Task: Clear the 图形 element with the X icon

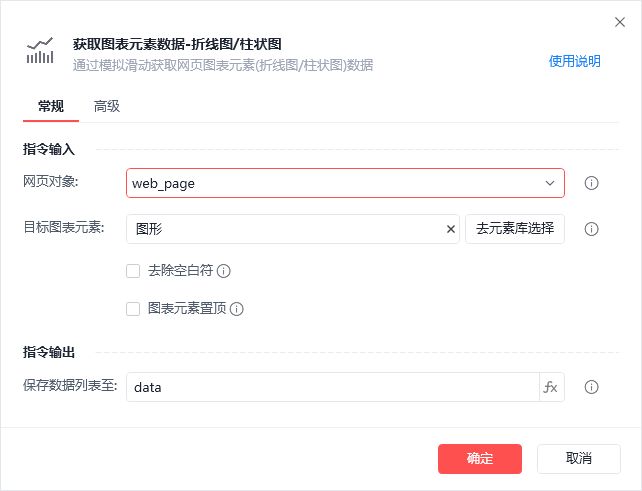Action: click(x=450, y=229)
